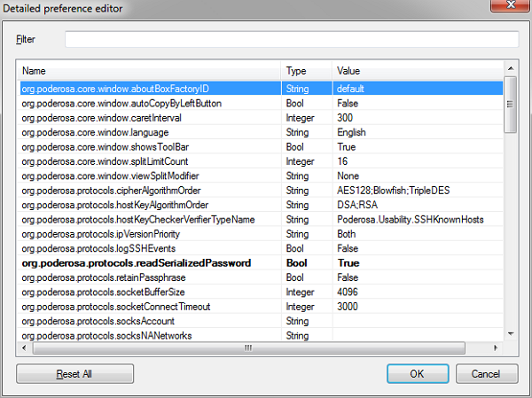Select the hostKeyCheckerVerifierTypeName row
532x398 pixels.
pyautogui.click(x=262, y=220)
